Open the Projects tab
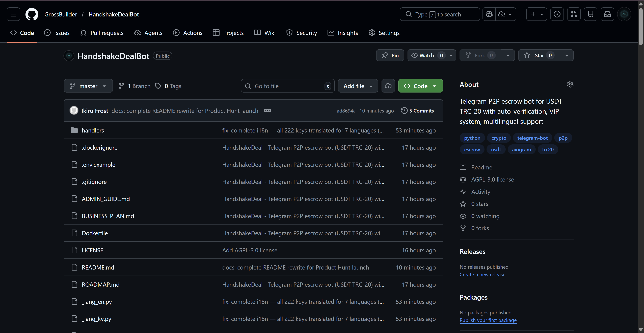The width and height of the screenshot is (644, 333). [228, 33]
